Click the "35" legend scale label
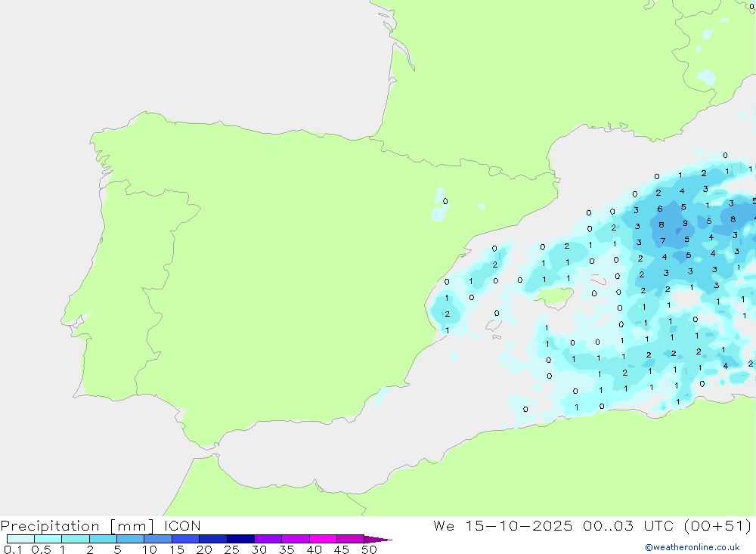 (287, 549)
